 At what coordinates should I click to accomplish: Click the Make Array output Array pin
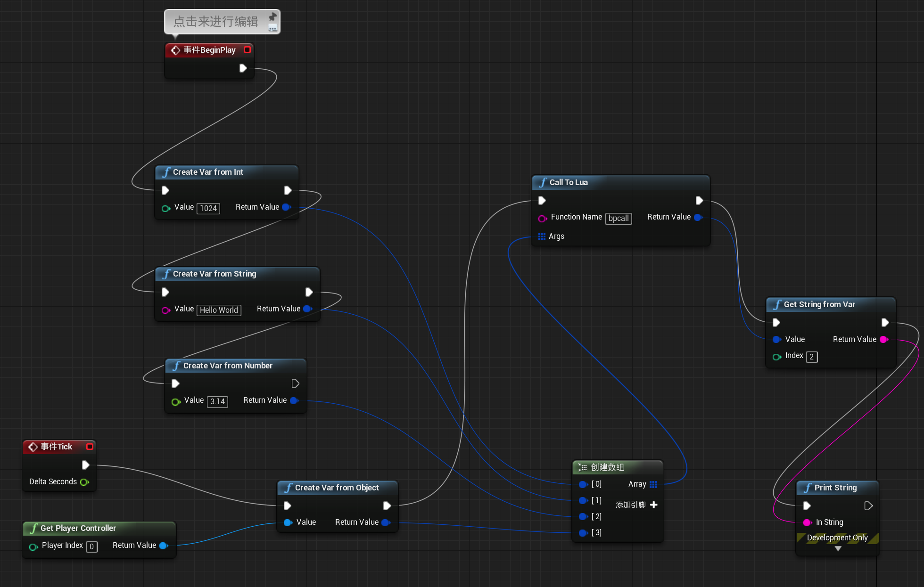point(653,484)
